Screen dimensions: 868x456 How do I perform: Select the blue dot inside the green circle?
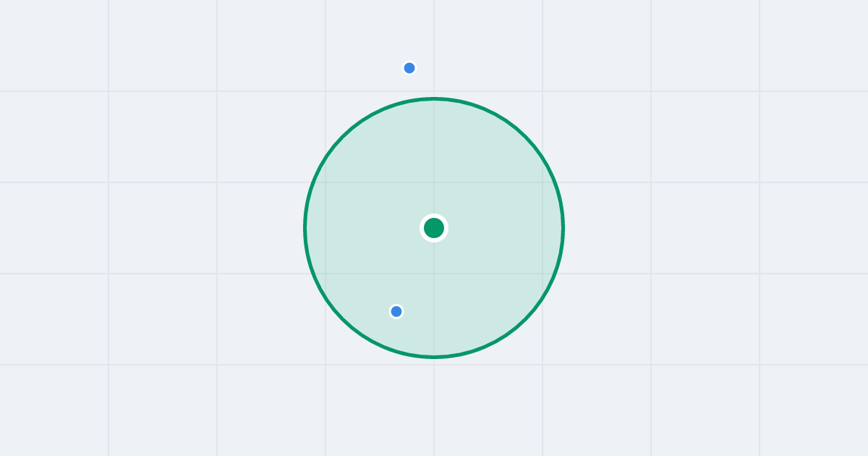click(x=396, y=311)
